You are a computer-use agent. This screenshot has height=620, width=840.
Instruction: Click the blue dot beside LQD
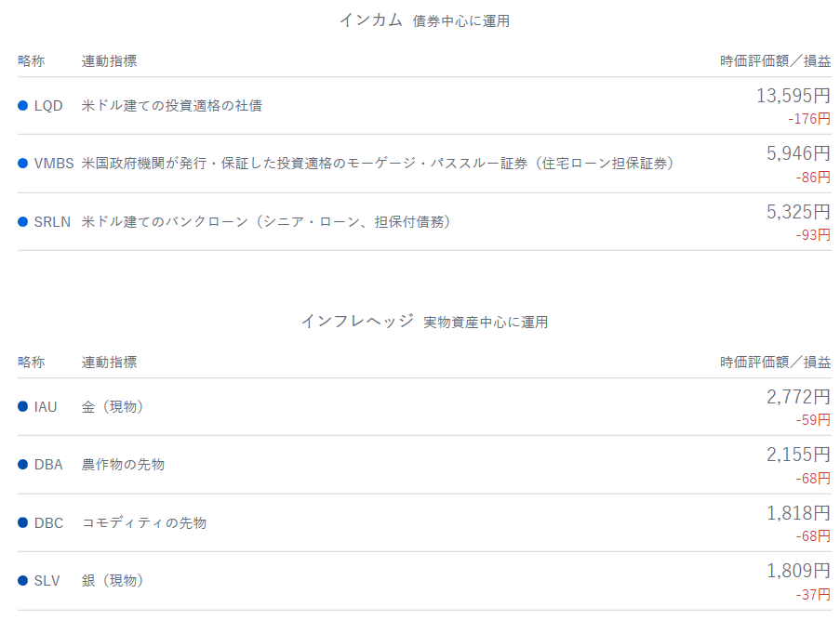pos(23,106)
